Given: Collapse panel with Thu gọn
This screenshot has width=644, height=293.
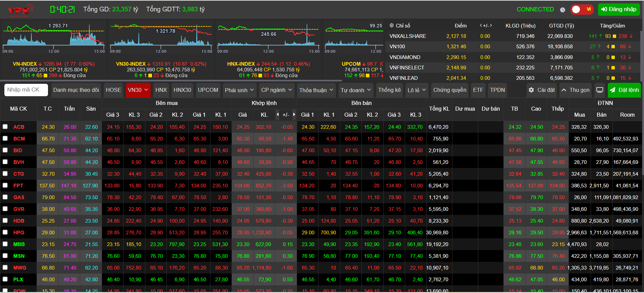Looking at the screenshot, I should (576, 90).
